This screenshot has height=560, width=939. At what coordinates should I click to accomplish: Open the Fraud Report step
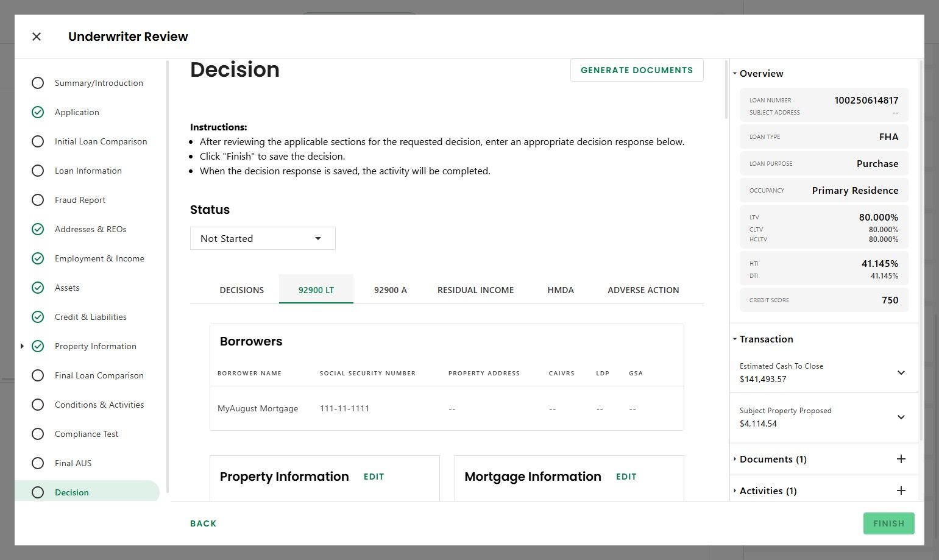click(x=80, y=200)
